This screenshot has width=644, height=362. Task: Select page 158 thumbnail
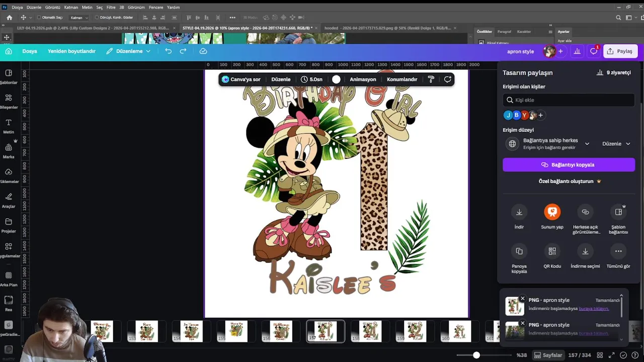pyautogui.click(x=369, y=332)
